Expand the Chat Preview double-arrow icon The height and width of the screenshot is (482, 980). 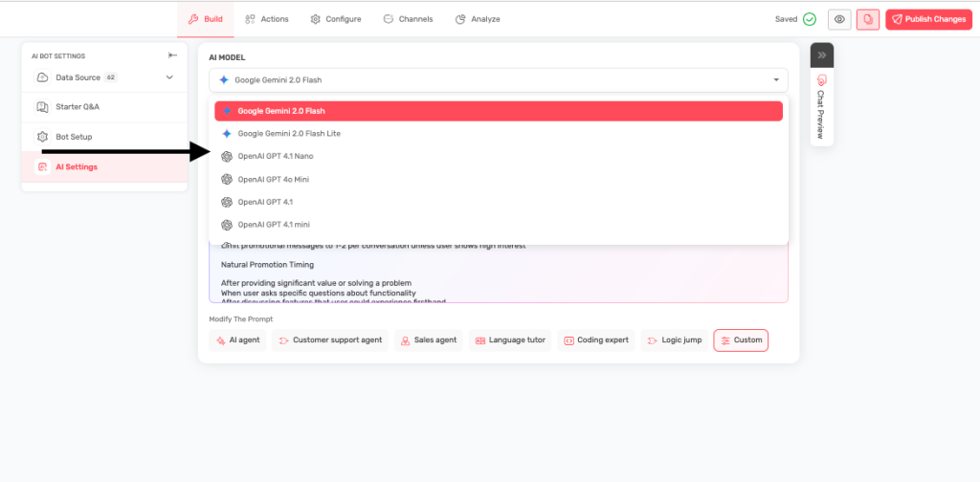(821, 55)
